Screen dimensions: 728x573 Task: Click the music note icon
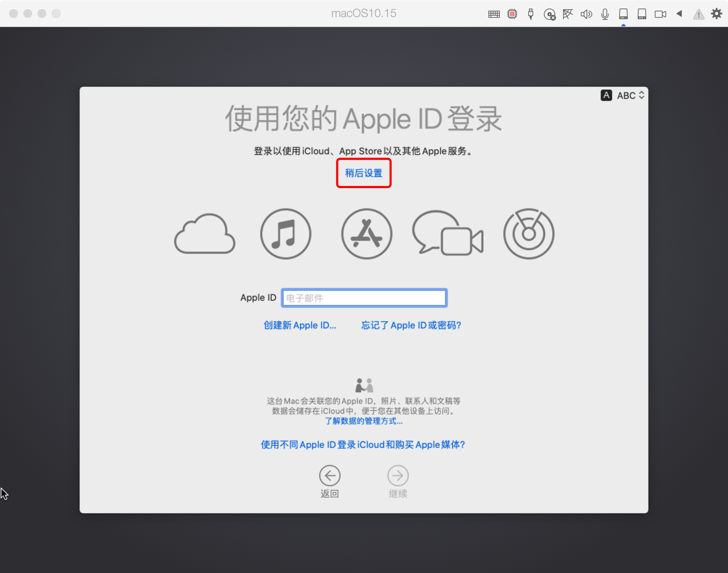286,234
